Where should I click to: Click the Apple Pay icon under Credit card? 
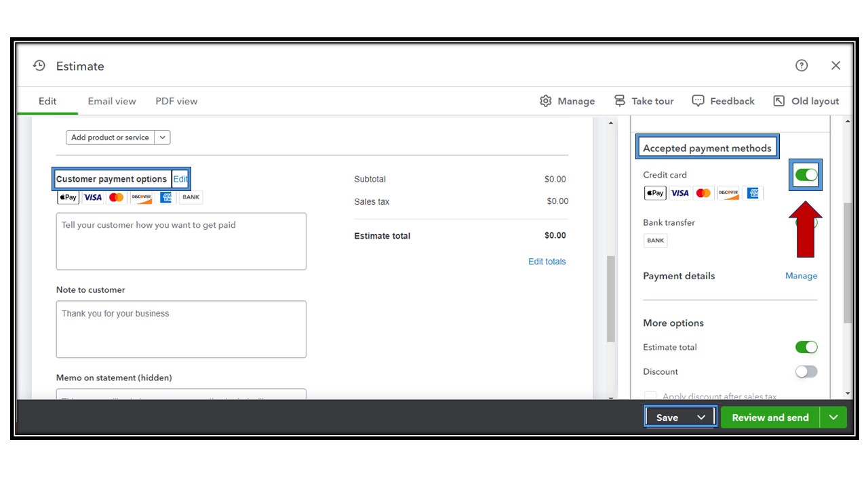(655, 193)
